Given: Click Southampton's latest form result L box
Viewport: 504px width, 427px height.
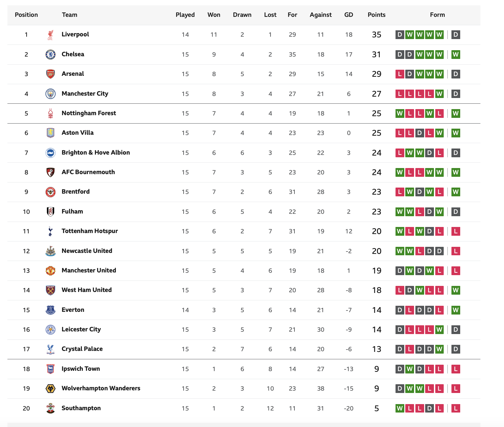Looking at the screenshot, I should [x=455, y=408].
